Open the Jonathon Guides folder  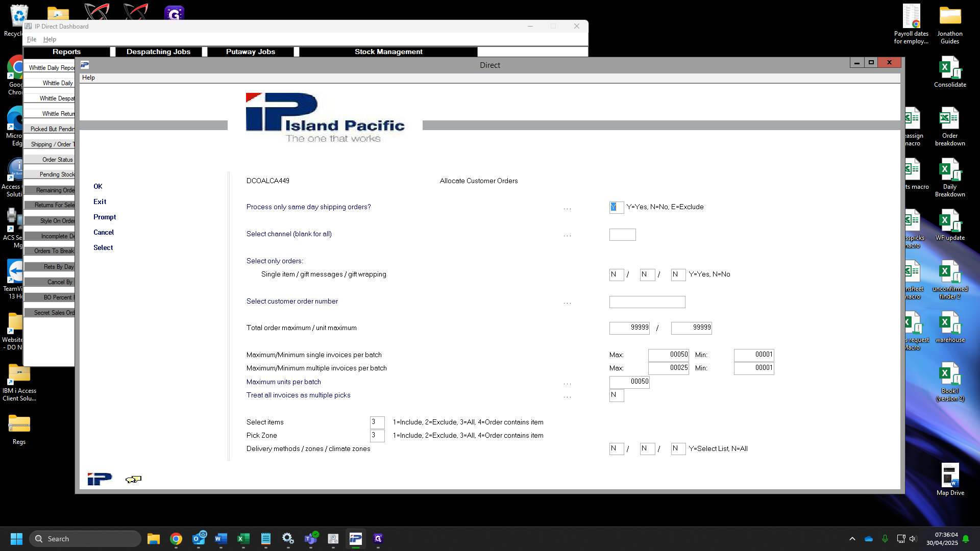[x=950, y=24]
